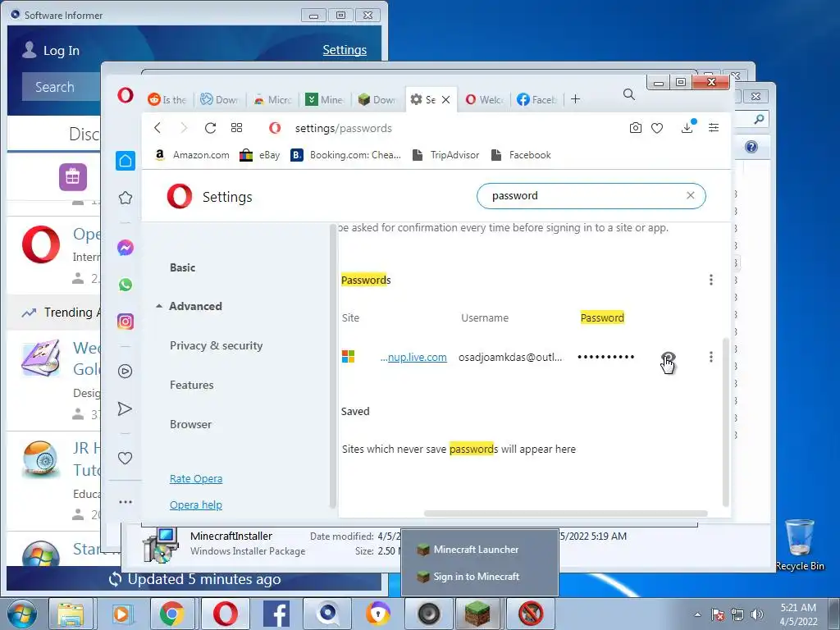Open Amazon.com bookmark
Viewport: 840px width, 630px height.
[x=192, y=155]
